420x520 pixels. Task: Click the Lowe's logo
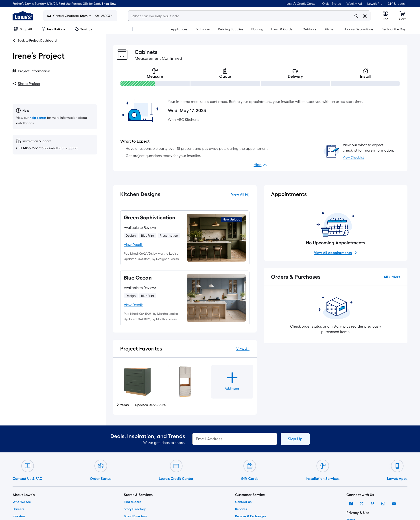[22, 16]
